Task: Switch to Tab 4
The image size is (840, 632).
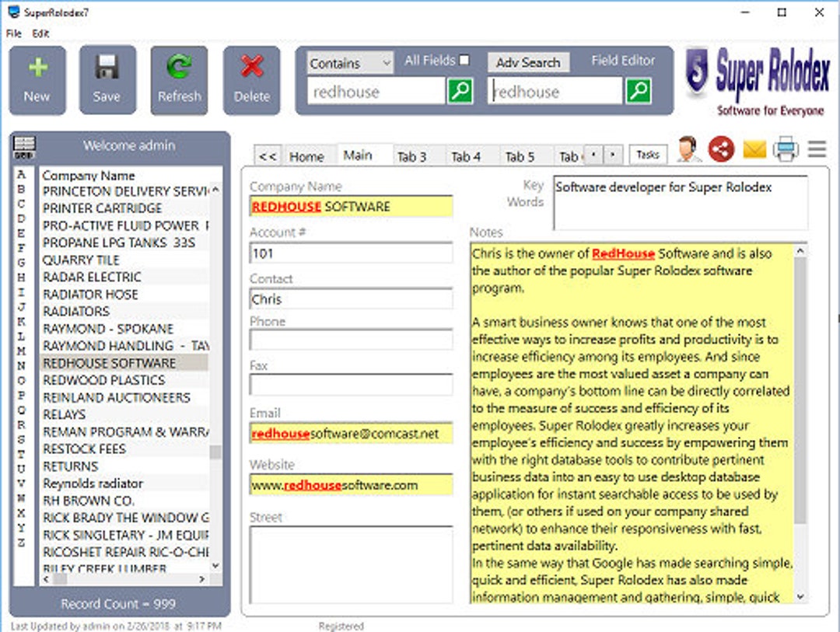Action: point(466,156)
